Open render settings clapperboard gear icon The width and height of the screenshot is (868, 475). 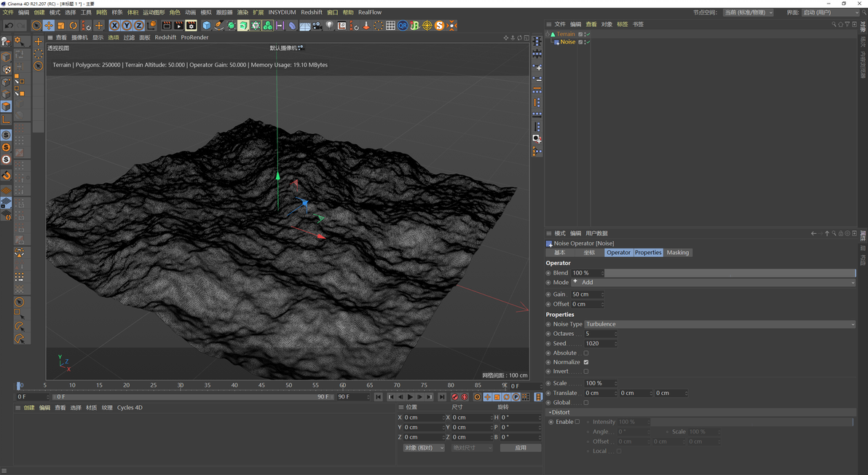(191, 25)
